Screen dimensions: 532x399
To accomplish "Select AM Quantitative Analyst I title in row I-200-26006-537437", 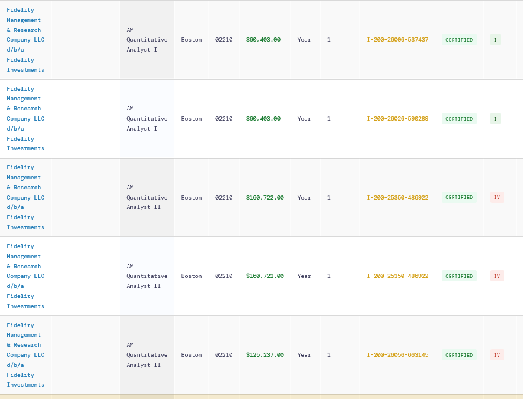I will (x=147, y=40).
